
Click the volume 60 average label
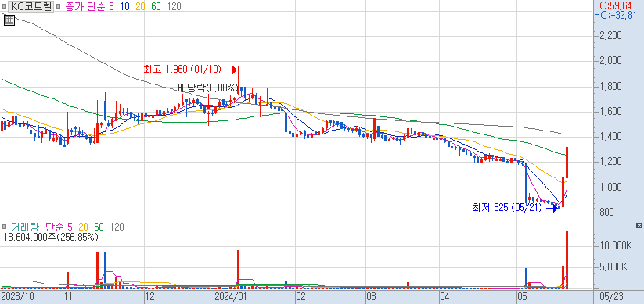(99, 227)
